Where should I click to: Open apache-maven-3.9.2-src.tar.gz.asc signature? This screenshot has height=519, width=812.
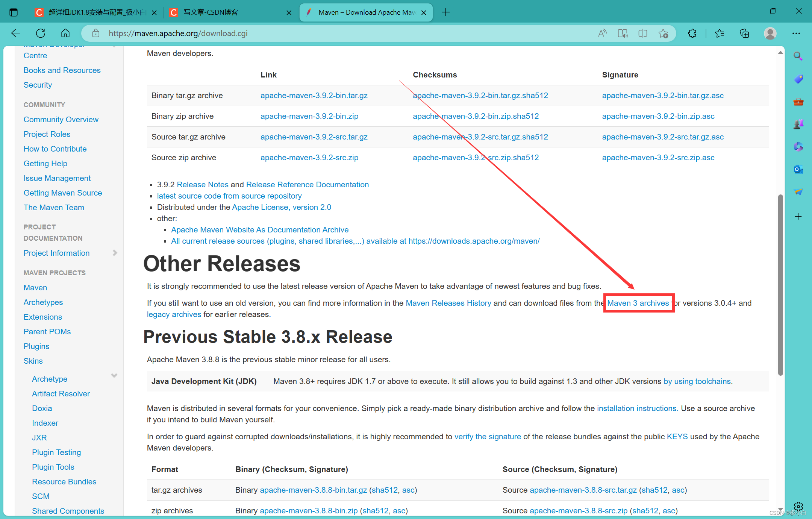point(663,137)
